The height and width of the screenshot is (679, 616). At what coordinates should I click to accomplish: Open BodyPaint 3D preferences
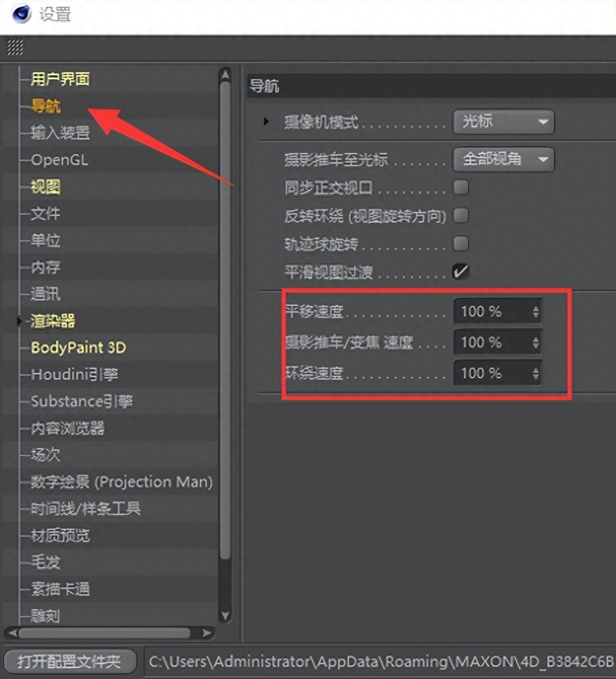pos(78,348)
